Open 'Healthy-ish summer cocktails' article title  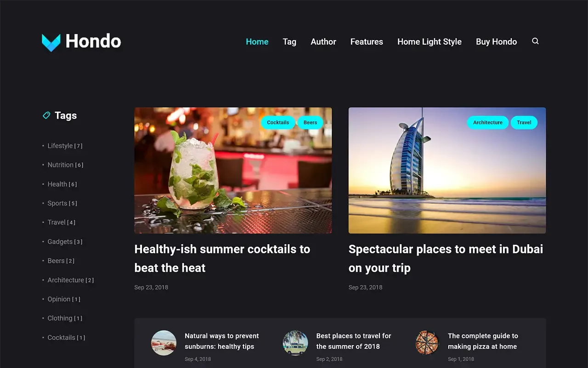(x=222, y=259)
